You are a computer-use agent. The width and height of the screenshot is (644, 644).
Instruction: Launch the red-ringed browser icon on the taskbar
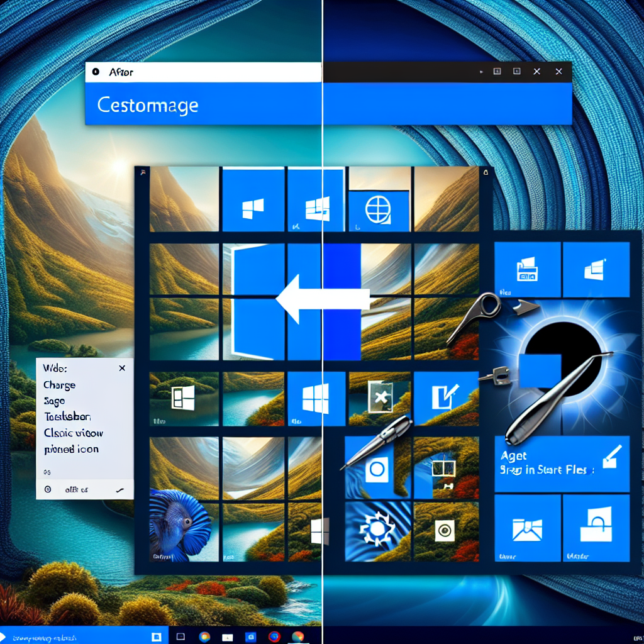274,637
